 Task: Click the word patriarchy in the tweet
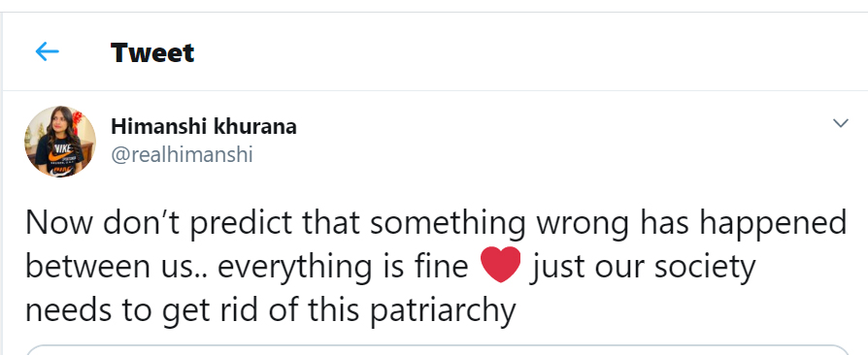(x=443, y=310)
